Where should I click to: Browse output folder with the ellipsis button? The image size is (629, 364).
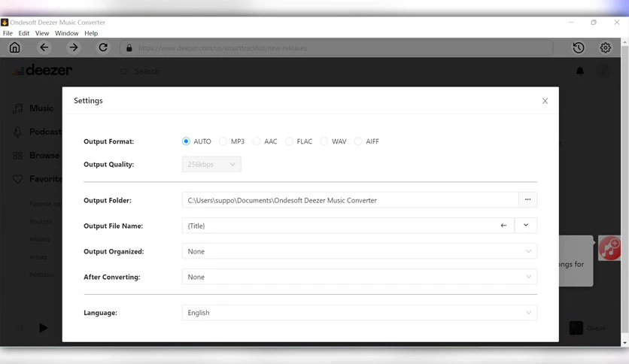point(528,200)
